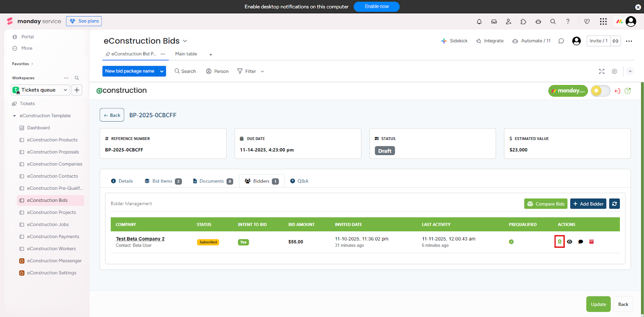The height and width of the screenshot is (317, 644).
Task: Open the notifications bell icon
Action: (479, 22)
